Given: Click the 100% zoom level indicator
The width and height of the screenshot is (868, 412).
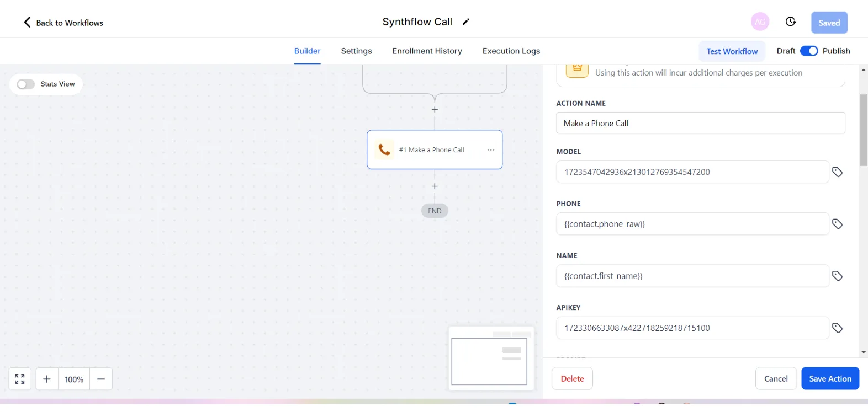Looking at the screenshot, I should (x=74, y=379).
